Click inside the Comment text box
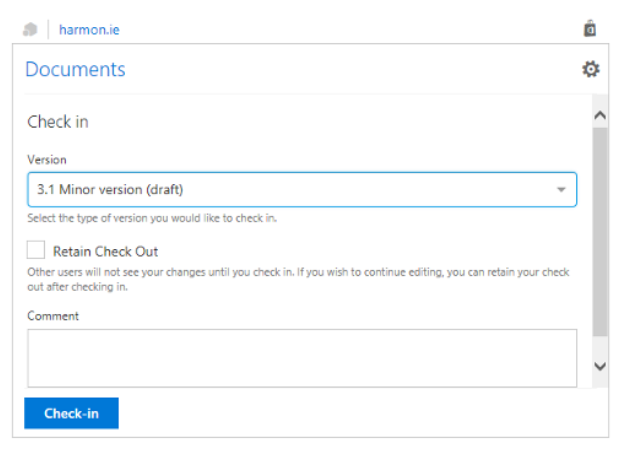 pos(301,357)
